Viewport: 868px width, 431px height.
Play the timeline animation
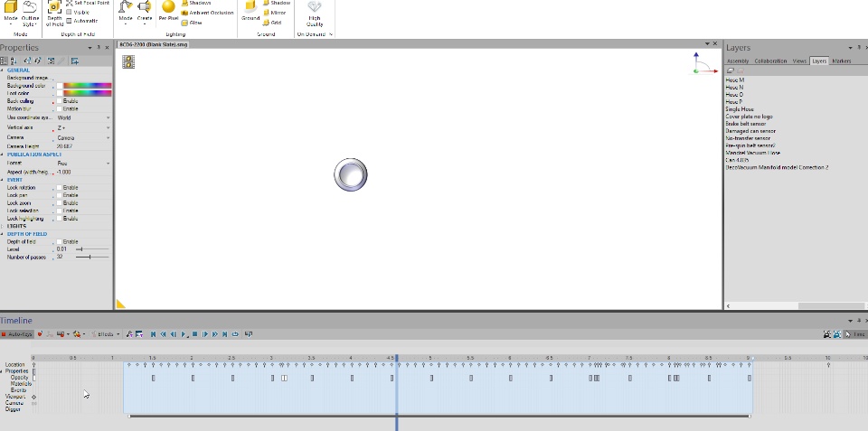(x=184, y=334)
